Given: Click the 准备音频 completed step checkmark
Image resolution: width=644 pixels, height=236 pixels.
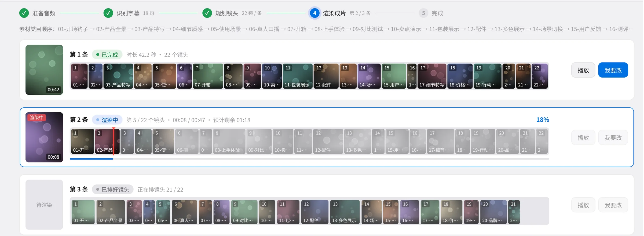Looking at the screenshot, I should pyautogui.click(x=24, y=13).
